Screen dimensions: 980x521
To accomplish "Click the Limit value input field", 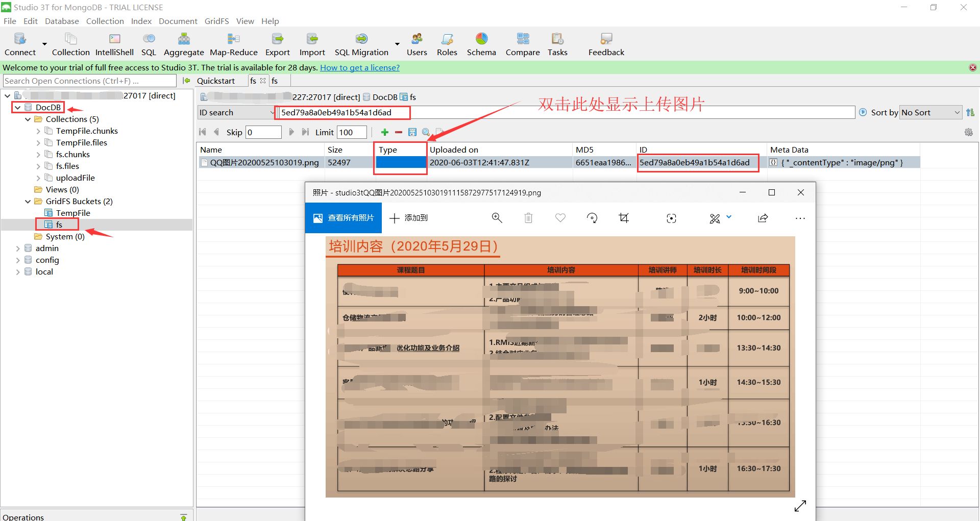I will [352, 132].
